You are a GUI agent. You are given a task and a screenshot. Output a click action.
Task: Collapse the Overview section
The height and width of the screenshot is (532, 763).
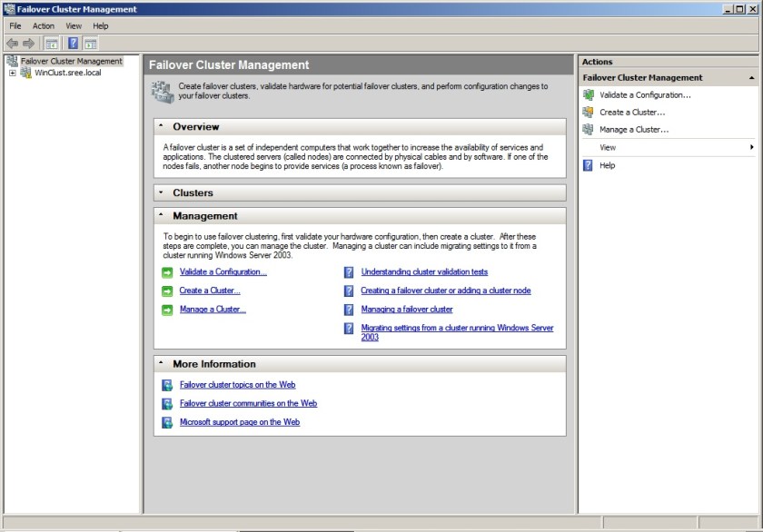(x=161, y=127)
